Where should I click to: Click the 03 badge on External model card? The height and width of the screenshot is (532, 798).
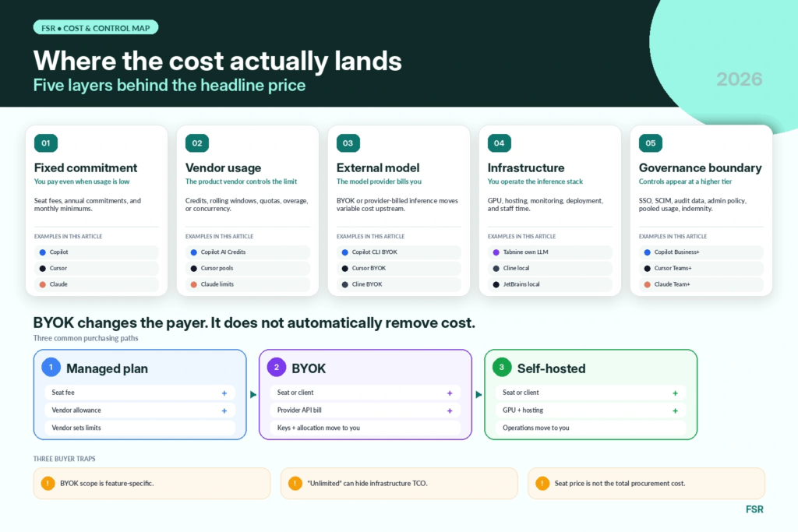coord(348,143)
